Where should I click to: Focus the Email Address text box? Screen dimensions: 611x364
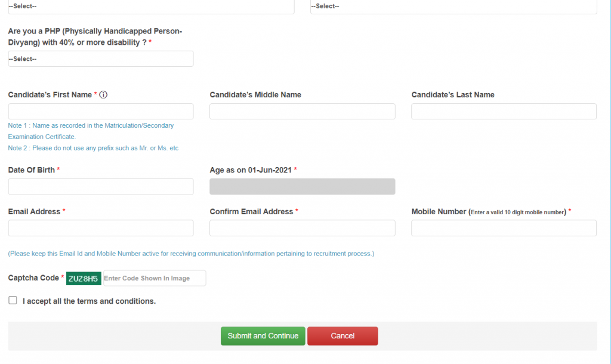pyautogui.click(x=100, y=228)
